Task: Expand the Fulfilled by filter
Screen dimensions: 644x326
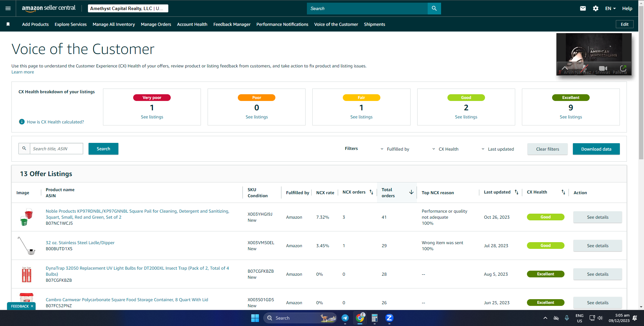Action: [395, 149]
